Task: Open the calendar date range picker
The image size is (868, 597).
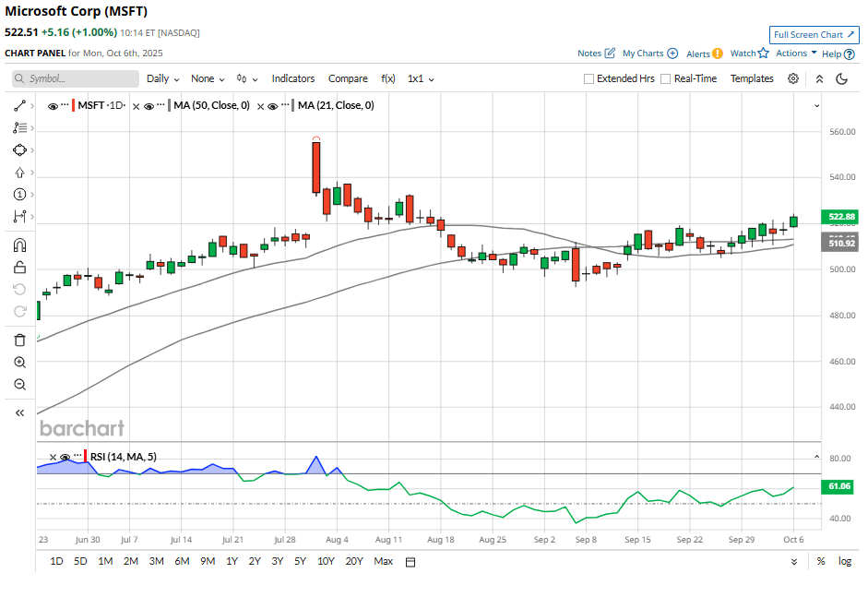Action: (x=410, y=562)
